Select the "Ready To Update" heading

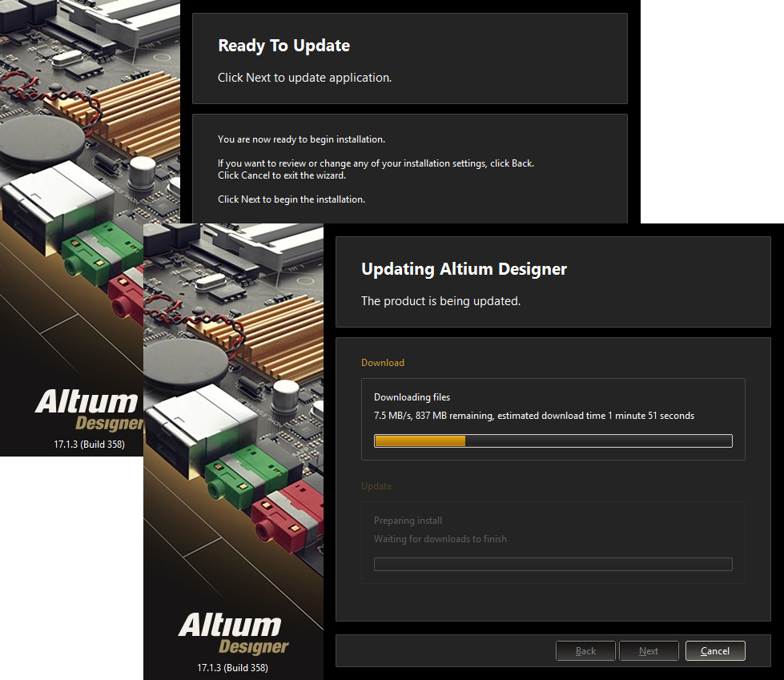tap(283, 46)
